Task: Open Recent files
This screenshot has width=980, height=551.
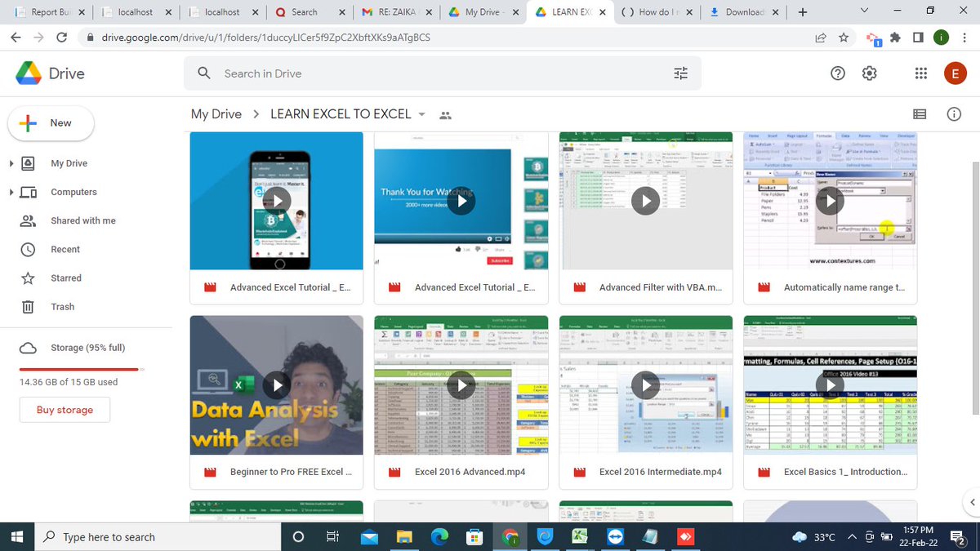Action: pos(65,249)
